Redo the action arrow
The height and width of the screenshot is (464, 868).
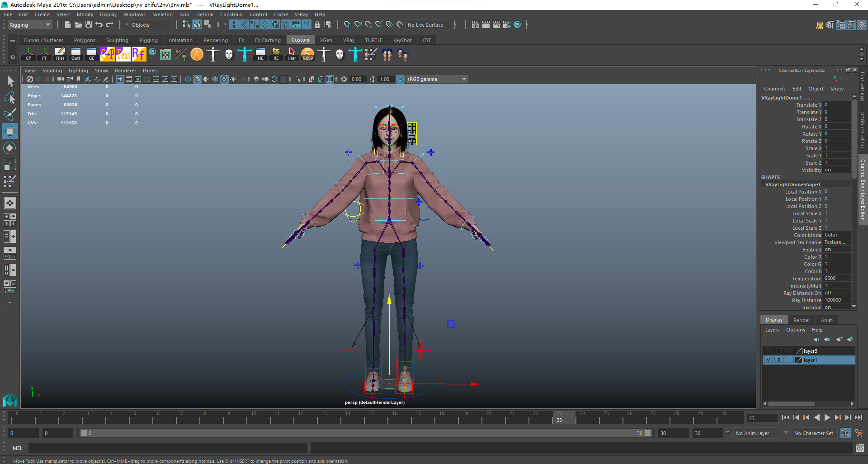(109, 24)
